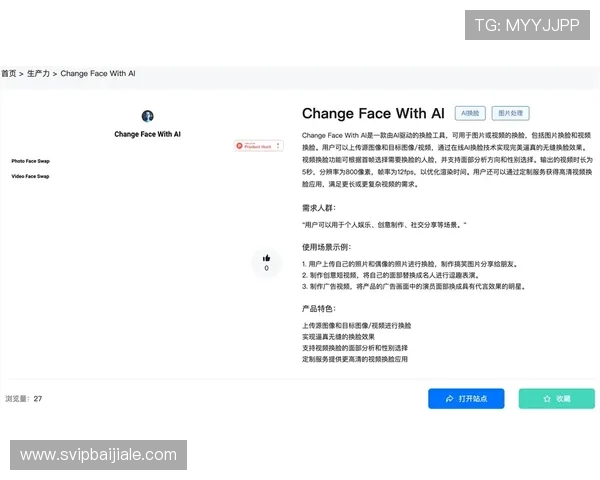Click the 图片处理 tag
Screen dimensions: 600x480
tap(510, 113)
